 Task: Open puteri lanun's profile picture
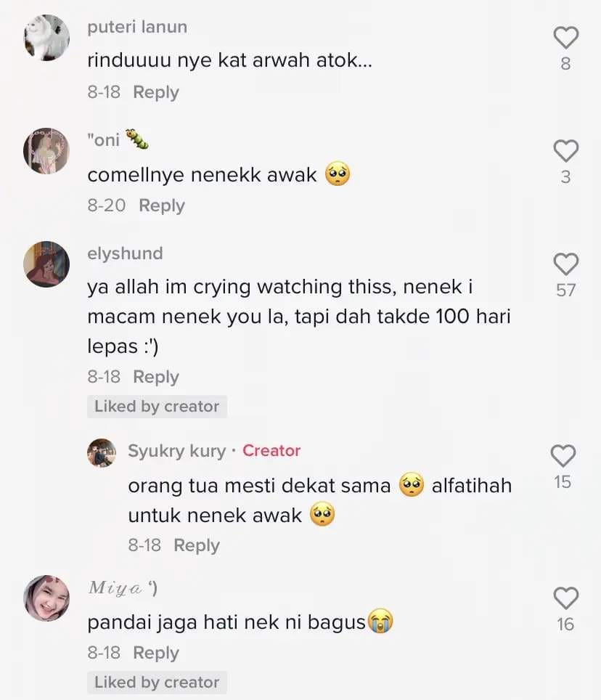46,38
